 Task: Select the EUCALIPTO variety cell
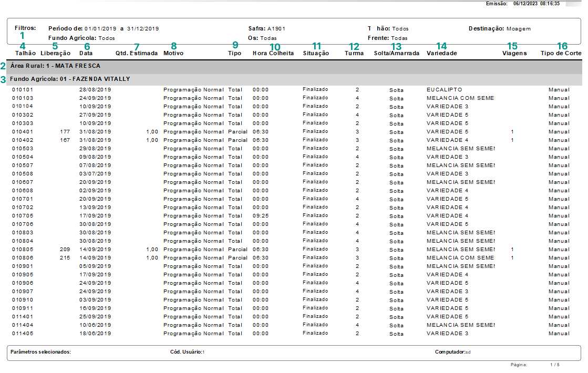445,90
